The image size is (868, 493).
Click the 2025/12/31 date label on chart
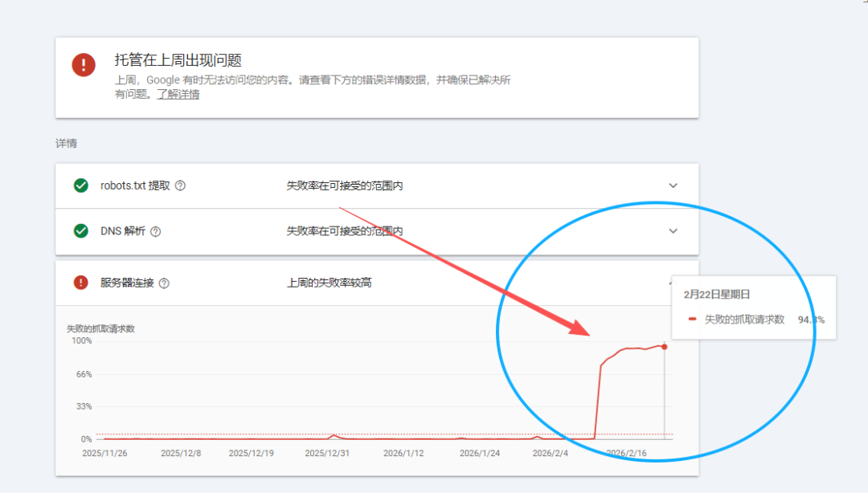coord(327,453)
